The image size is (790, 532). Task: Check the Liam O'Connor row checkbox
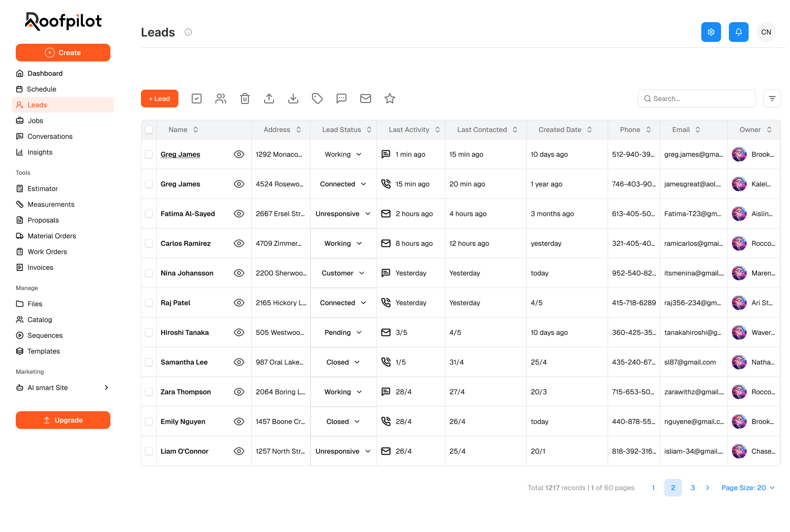pyautogui.click(x=149, y=451)
